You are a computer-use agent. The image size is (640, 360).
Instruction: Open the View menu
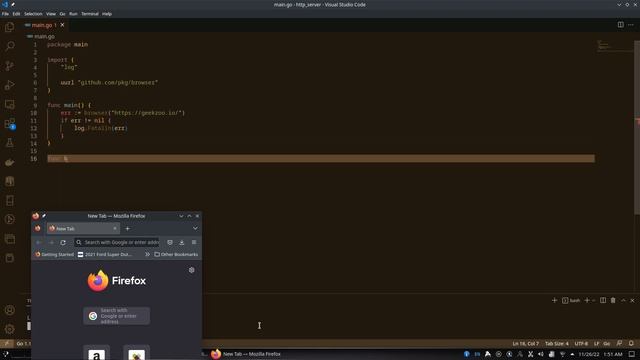coord(51,13)
